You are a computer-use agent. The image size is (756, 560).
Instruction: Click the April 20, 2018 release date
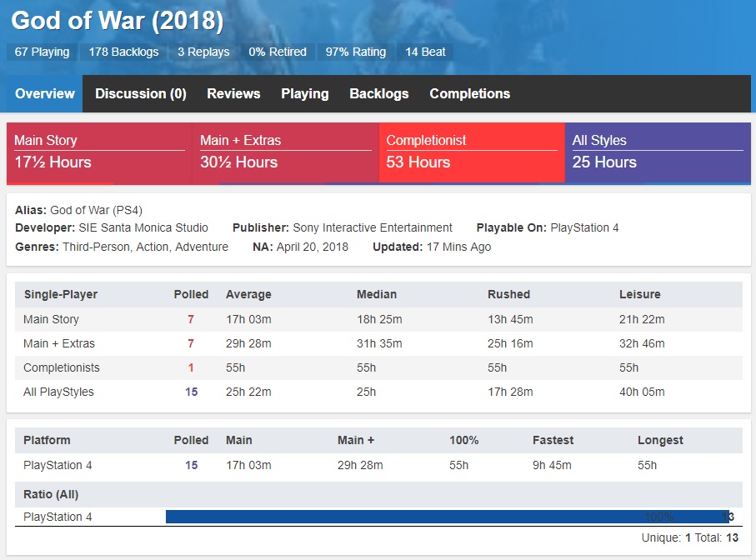coord(313,247)
